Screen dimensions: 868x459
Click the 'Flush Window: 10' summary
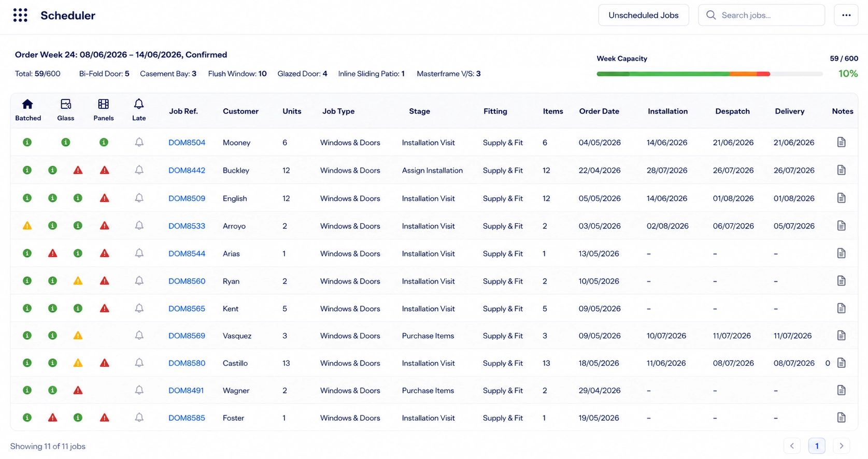(237, 74)
